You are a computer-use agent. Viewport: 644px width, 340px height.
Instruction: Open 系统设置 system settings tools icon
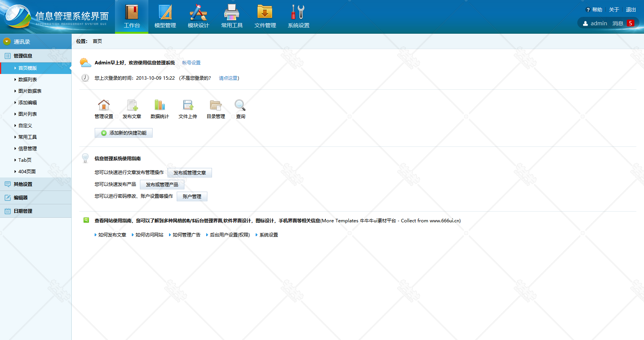[298, 13]
